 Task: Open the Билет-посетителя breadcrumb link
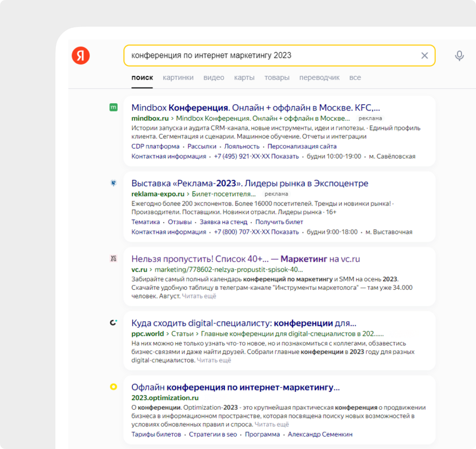coord(224,194)
